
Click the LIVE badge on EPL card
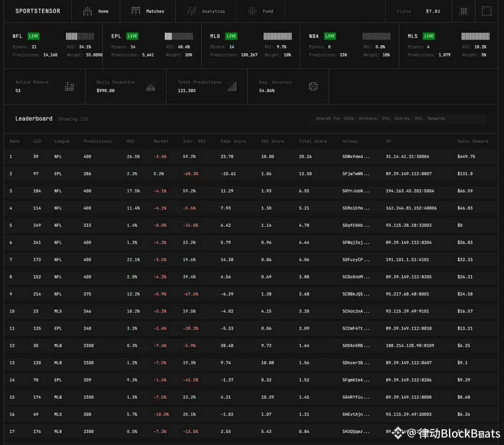pyautogui.click(x=133, y=36)
